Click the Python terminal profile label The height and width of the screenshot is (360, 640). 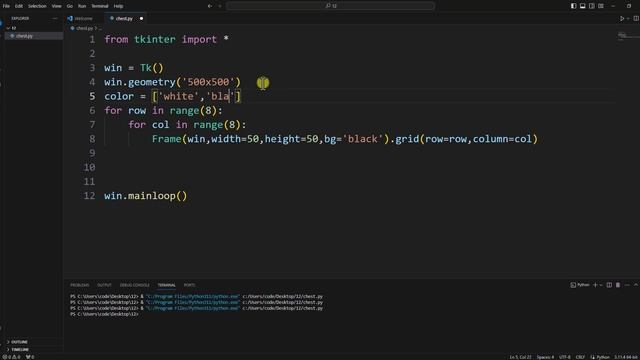(580, 285)
